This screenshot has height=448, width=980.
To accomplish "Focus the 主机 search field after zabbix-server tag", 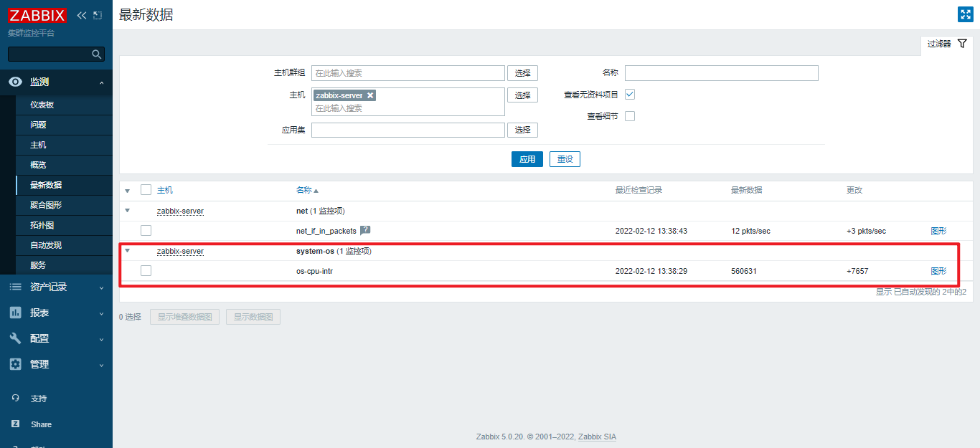I will click(x=408, y=108).
